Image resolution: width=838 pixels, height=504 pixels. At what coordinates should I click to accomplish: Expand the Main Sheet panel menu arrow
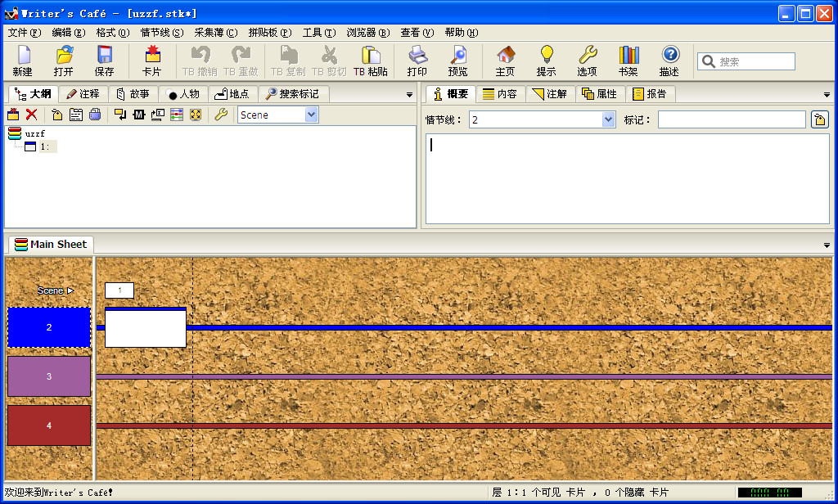pos(827,245)
